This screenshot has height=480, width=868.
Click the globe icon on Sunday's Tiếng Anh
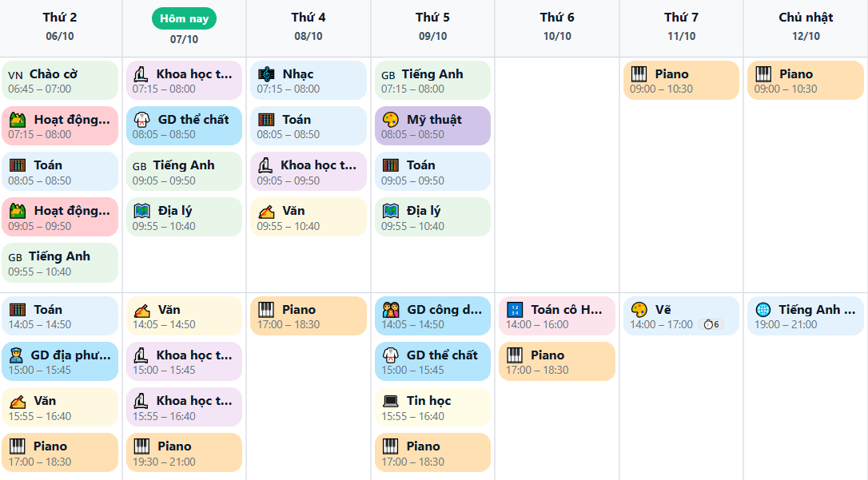point(763,310)
